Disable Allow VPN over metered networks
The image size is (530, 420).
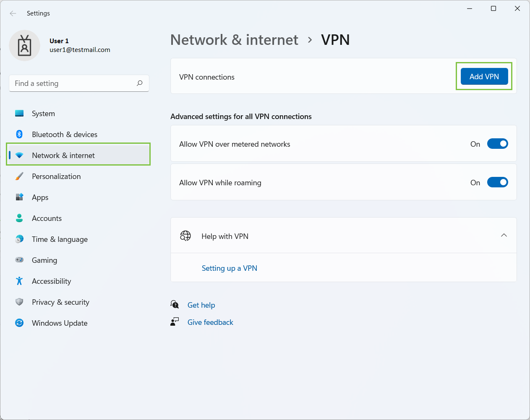pos(497,143)
